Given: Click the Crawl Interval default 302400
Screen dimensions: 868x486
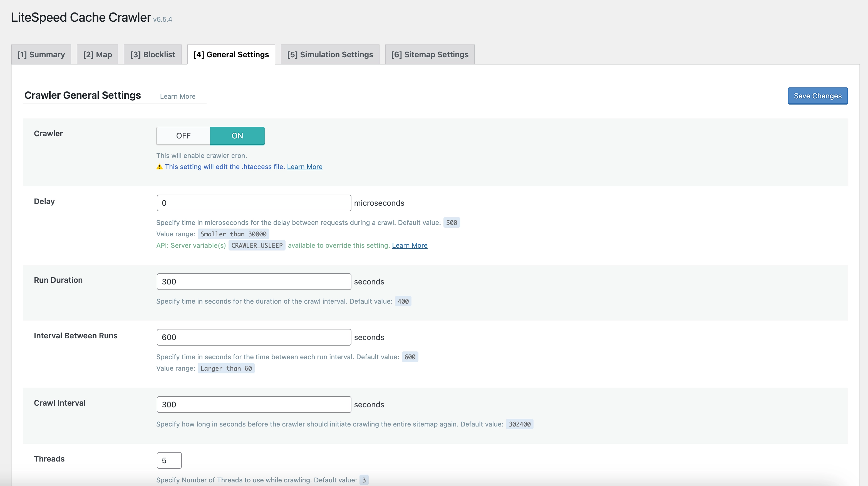Looking at the screenshot, I should click(x=520, y=424).
